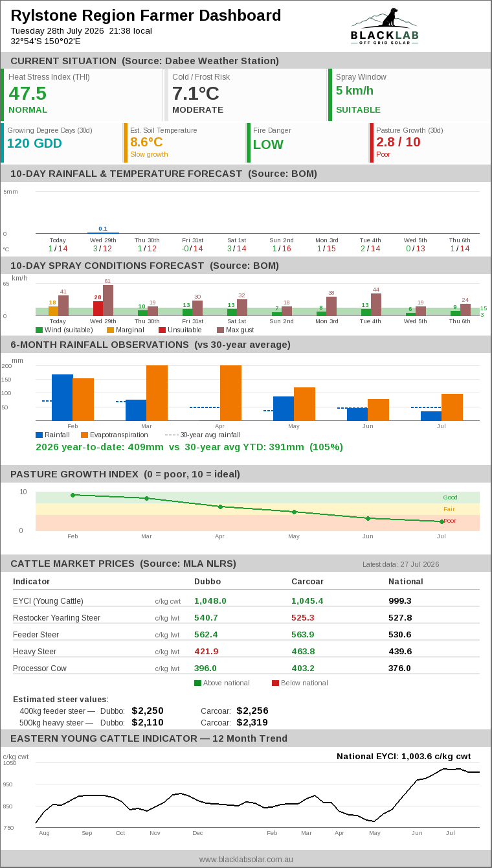Click the Fair band label in pasture chart
This screenshot has height=868, width=492.
(x=449, y=509)
